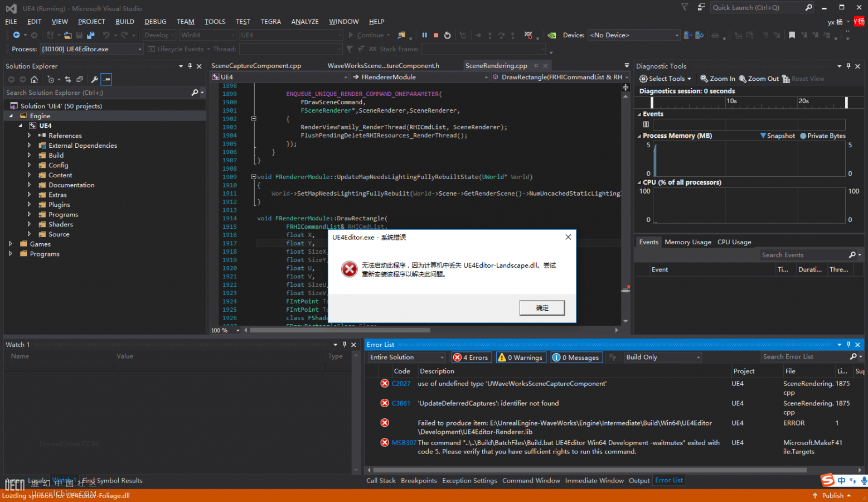Click the Search Error List input field
Image resolution: width=868 pixels, height=502 pixels.
point(804,357)
